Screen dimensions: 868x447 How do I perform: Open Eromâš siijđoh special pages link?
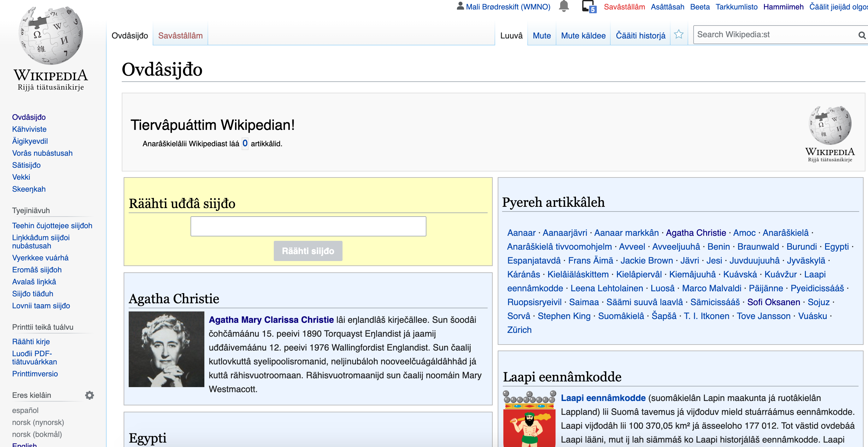37,270
